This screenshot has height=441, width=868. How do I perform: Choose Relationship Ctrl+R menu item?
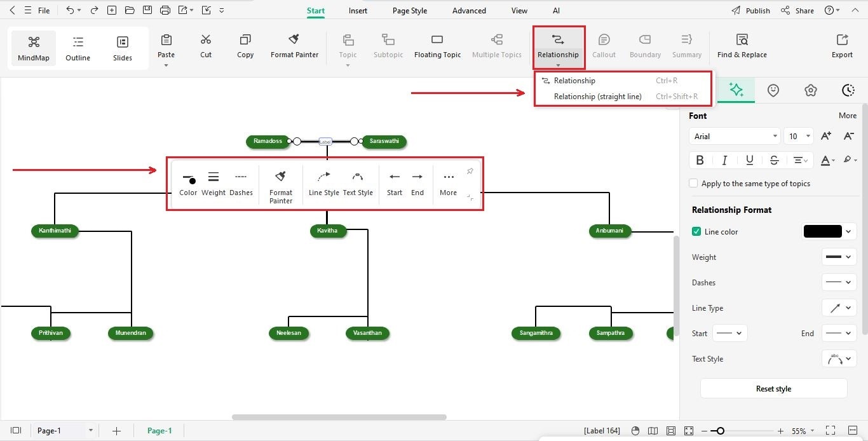coord(622,81)
